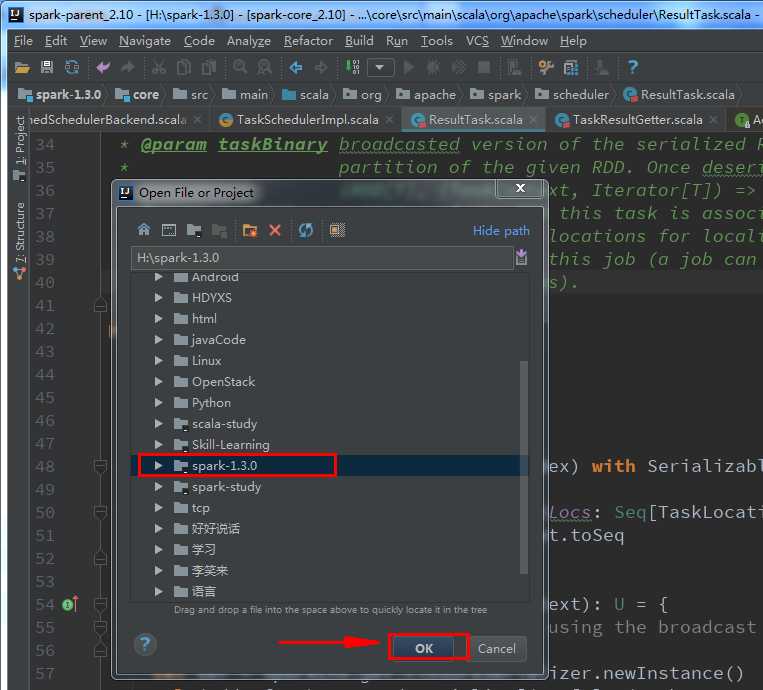
Task: Expand the html folder node
Action: click(x=158, y=318)
